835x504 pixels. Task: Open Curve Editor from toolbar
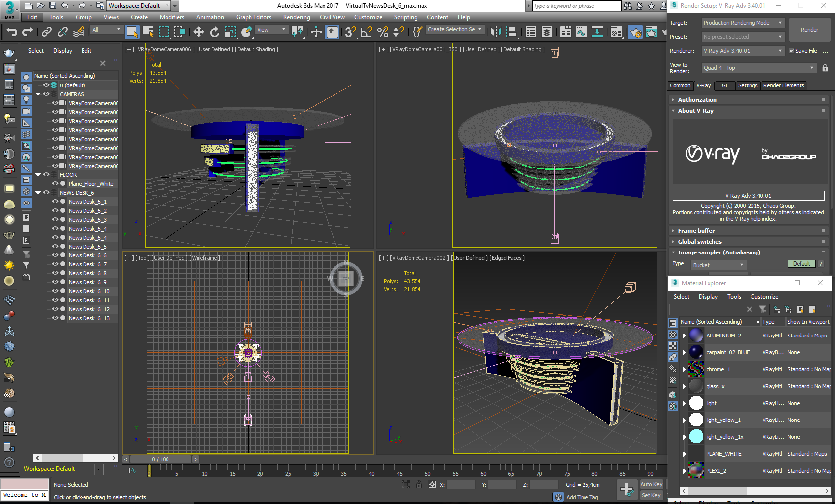(581, 32)
